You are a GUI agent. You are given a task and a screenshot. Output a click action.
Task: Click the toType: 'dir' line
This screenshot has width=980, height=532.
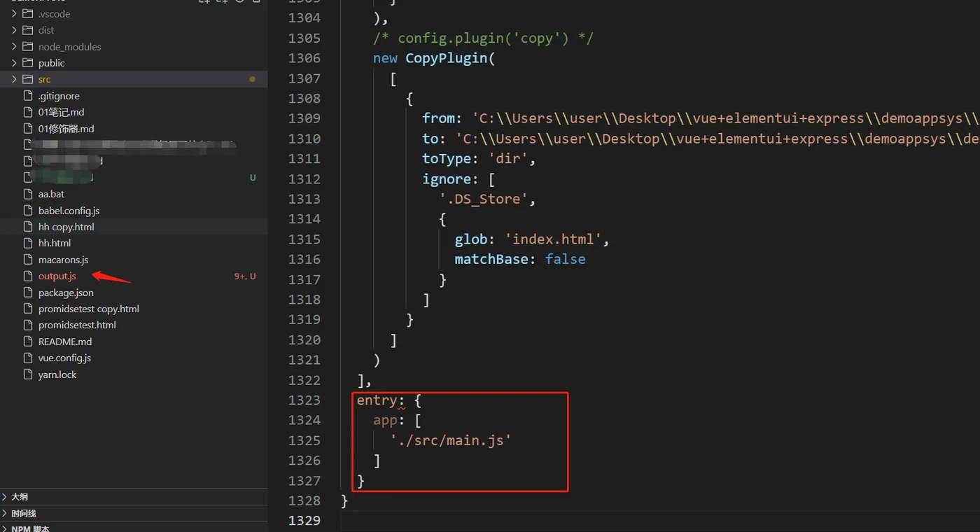click(479, 159)
